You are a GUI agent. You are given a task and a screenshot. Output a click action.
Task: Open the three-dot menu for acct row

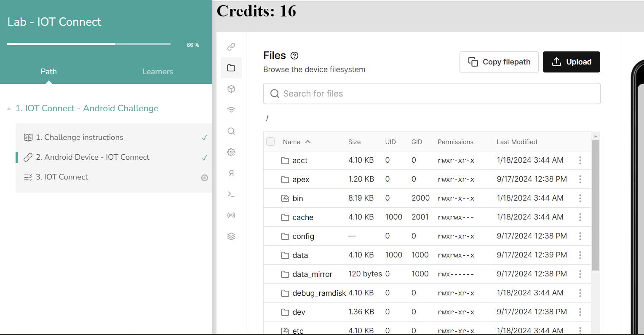click(580, 160)
